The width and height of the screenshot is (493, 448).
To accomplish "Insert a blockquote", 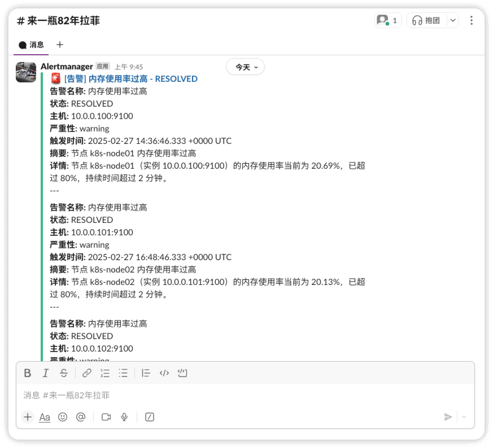I will click(146, 373).
